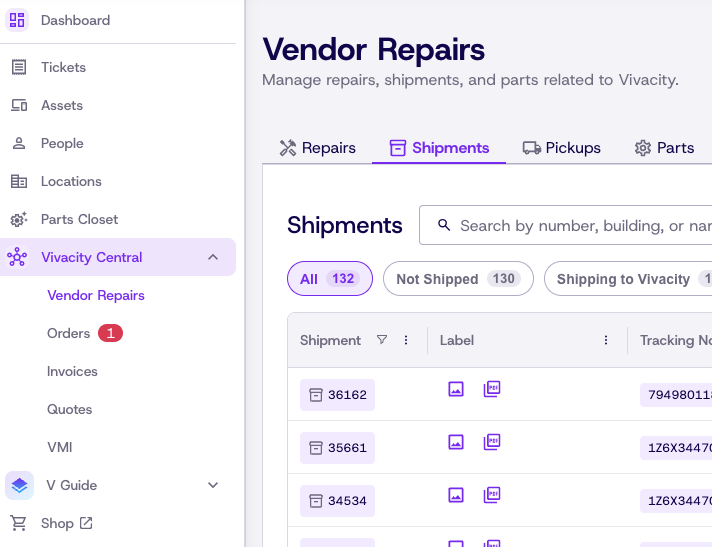Open Label column options menu

606,340
